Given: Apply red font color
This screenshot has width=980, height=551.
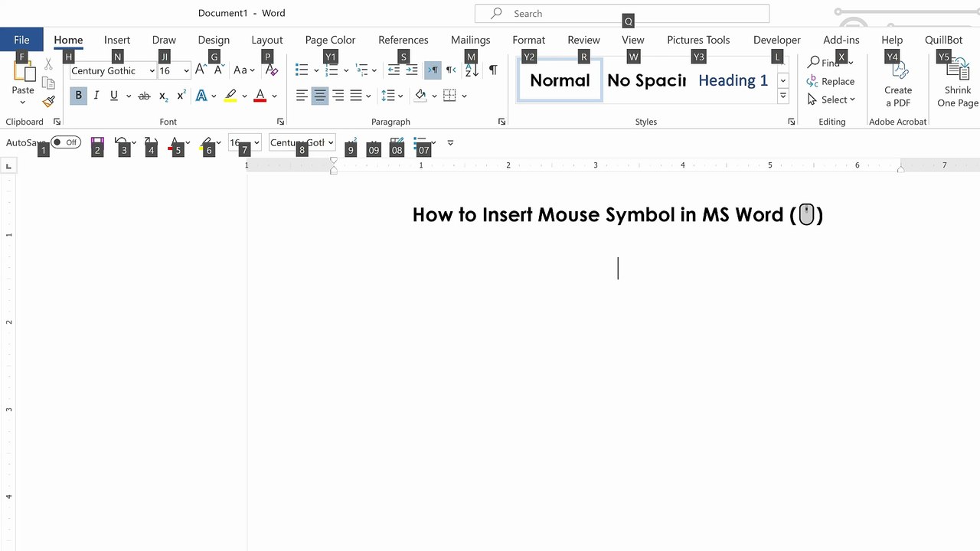Looking at the screenshot, I should 260,96.
